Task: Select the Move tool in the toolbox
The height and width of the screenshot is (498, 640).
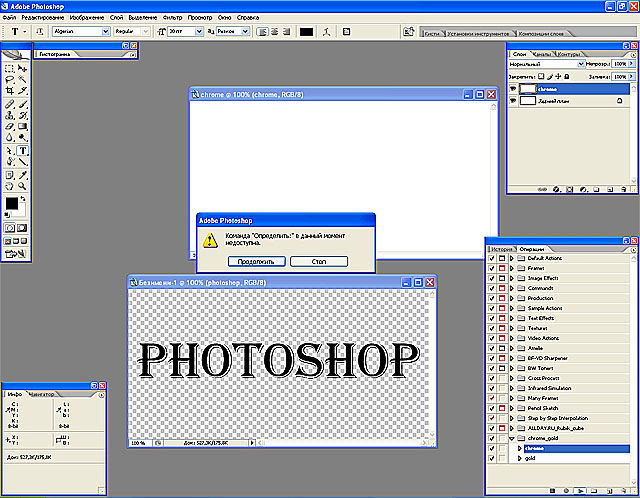Action: [23, 67]
